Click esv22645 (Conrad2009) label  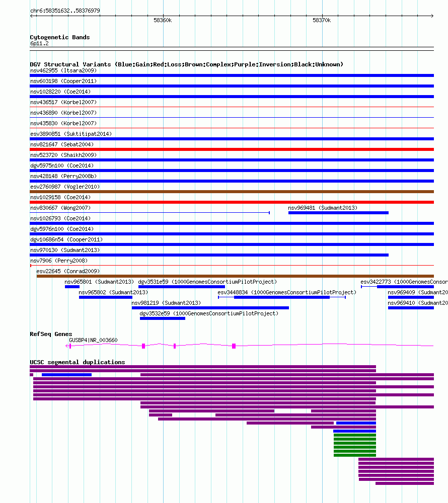68,272
